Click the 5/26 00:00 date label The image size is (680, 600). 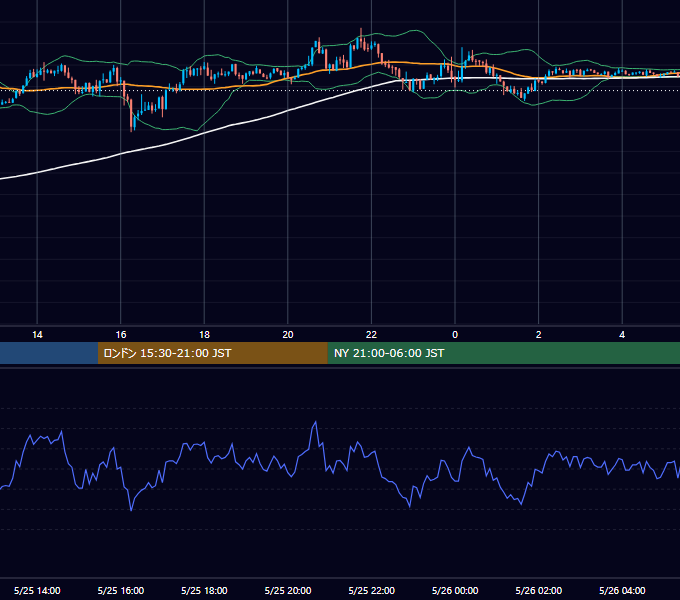point(455,590)
